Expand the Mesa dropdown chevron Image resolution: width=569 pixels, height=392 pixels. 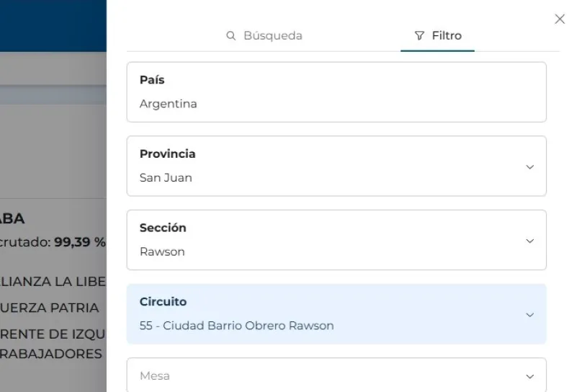[530, 376]
